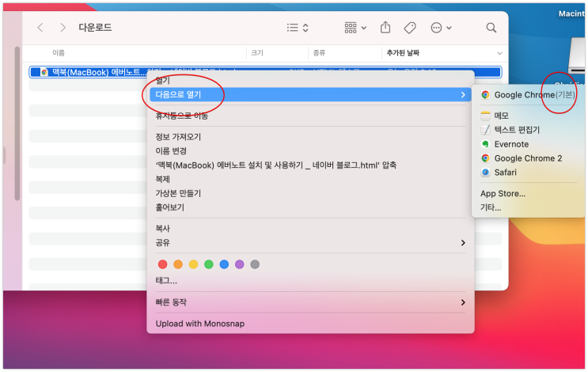Screen dimensions: 588x372
Task: Expand the more actions dropdown chevron
Action: 449,28
